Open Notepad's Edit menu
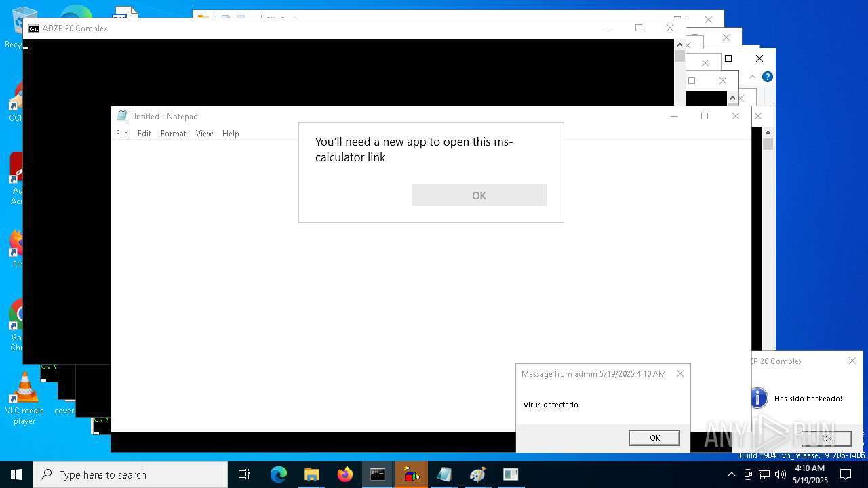Screen dimensions: 868x488 point(144,134)
